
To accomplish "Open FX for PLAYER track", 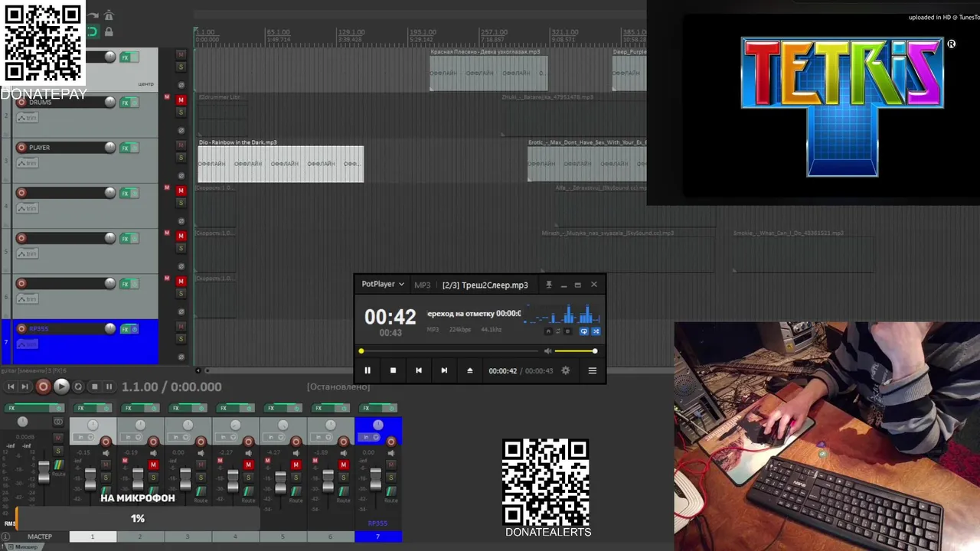I will 126,148.
